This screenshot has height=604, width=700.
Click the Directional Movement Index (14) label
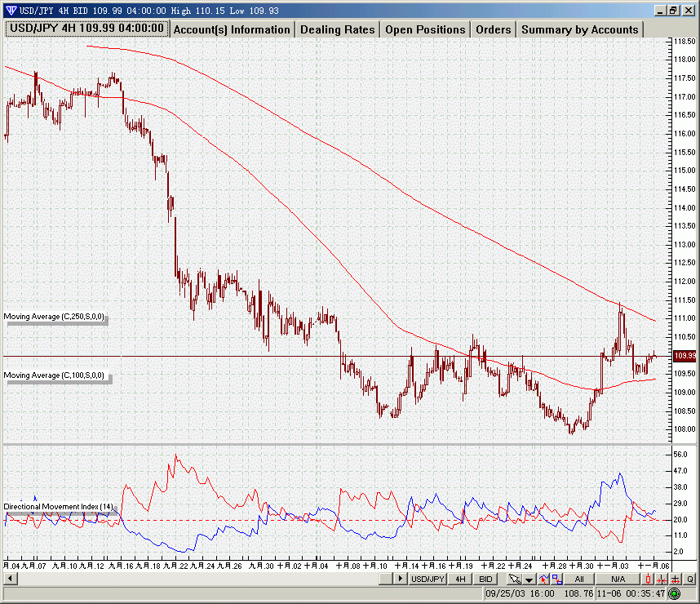[x=59, y=507]
